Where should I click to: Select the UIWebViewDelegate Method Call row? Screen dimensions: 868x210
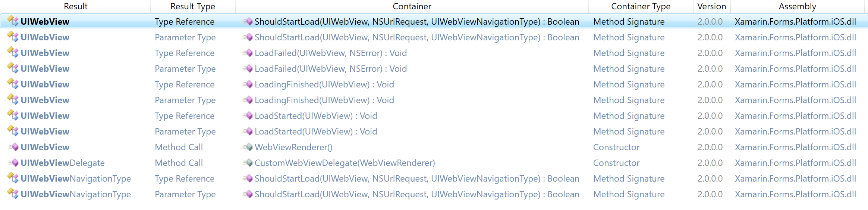coord(434,163)
